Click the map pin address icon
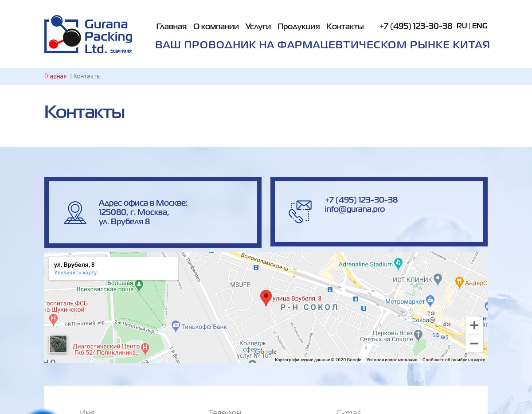The height and width of the screenshot is (414, 532). pyautogui.click(x=75, y=213)
